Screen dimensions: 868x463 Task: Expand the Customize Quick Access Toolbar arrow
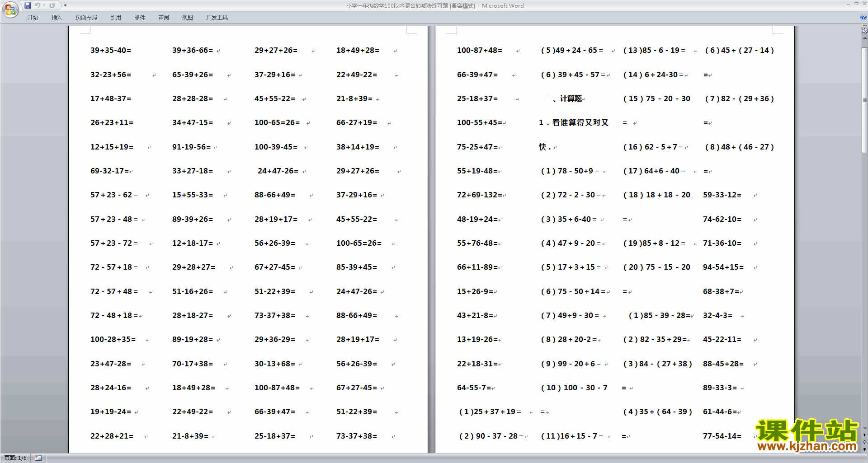pyautogui.click(x=65, y=5)
